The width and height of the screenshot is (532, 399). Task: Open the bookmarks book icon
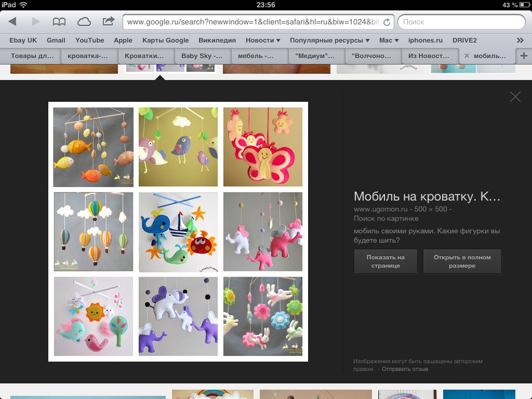click(x=59, y=22)
